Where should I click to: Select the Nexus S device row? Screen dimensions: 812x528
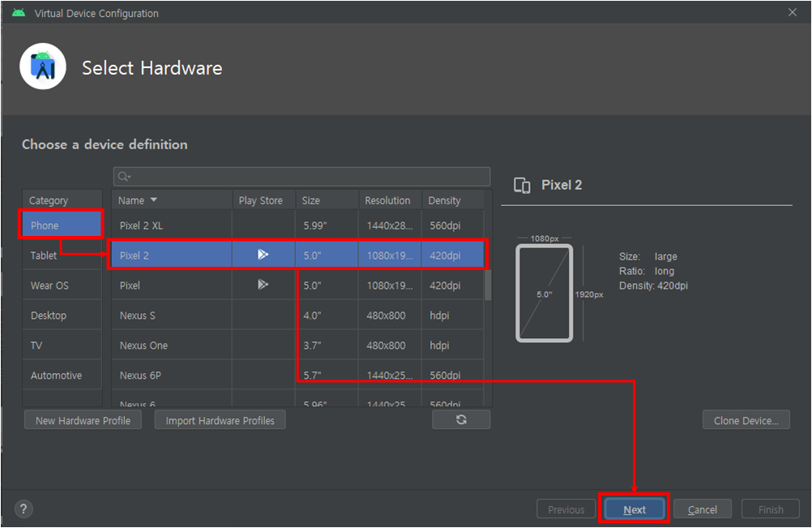(297, 316)
